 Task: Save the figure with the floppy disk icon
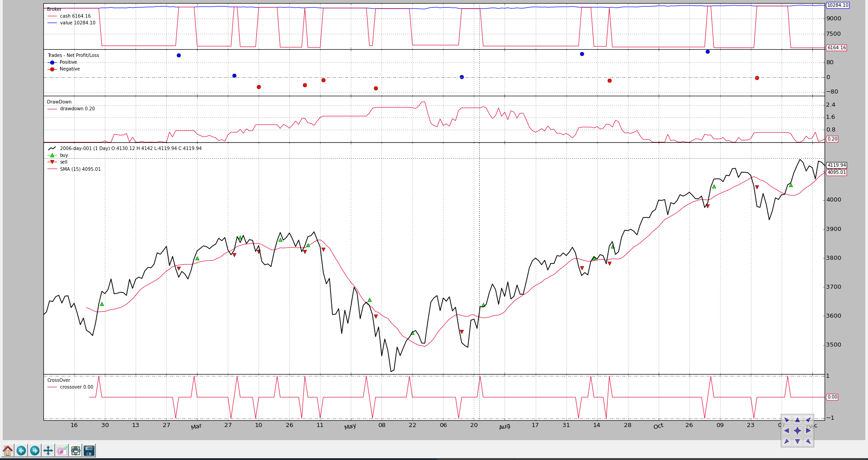[89, 451]
